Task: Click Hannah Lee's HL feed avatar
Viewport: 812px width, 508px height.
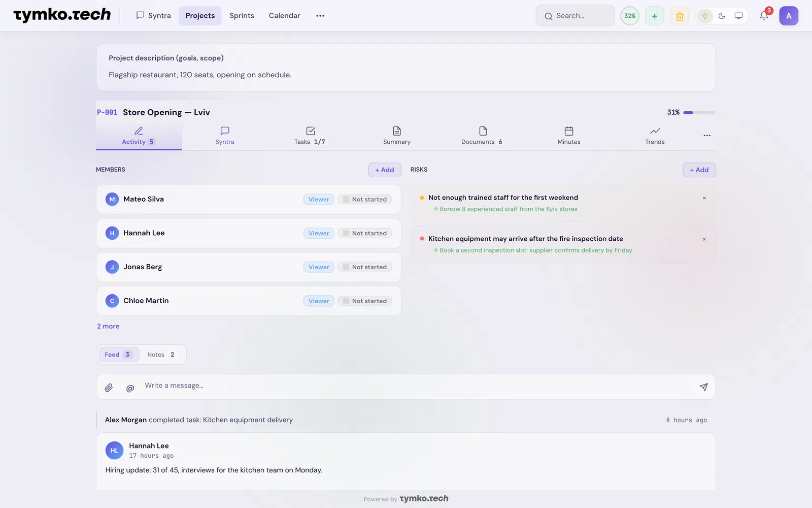Action: 114,450
